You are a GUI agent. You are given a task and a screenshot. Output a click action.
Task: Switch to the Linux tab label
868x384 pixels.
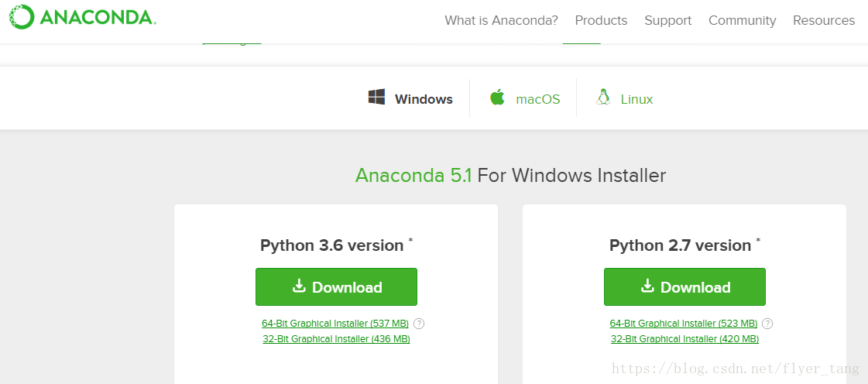click(x=636, y=100)
